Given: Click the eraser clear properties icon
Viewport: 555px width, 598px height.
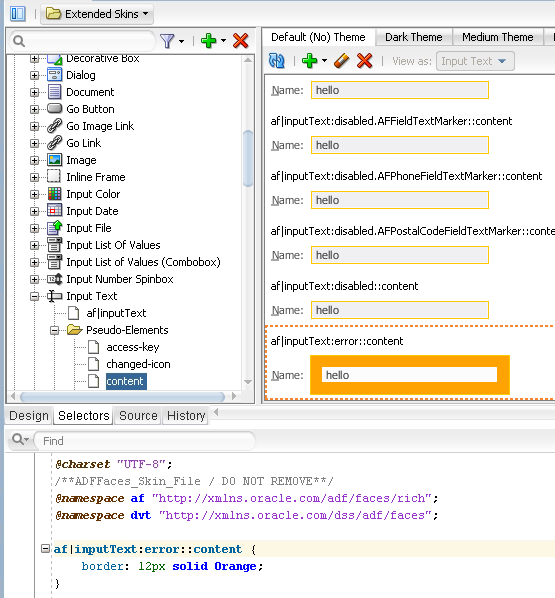Looking at the screenshot, I should (341, 61).
